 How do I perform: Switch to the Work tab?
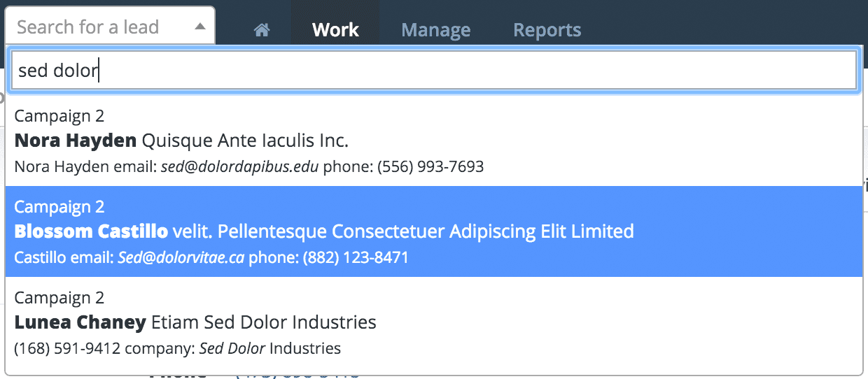(x=335, y=30)
